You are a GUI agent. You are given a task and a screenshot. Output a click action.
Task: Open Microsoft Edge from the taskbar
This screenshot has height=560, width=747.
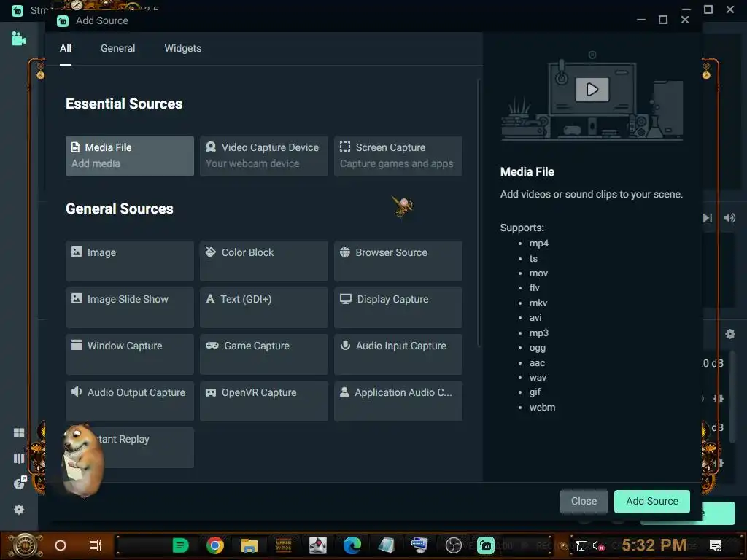352,545
